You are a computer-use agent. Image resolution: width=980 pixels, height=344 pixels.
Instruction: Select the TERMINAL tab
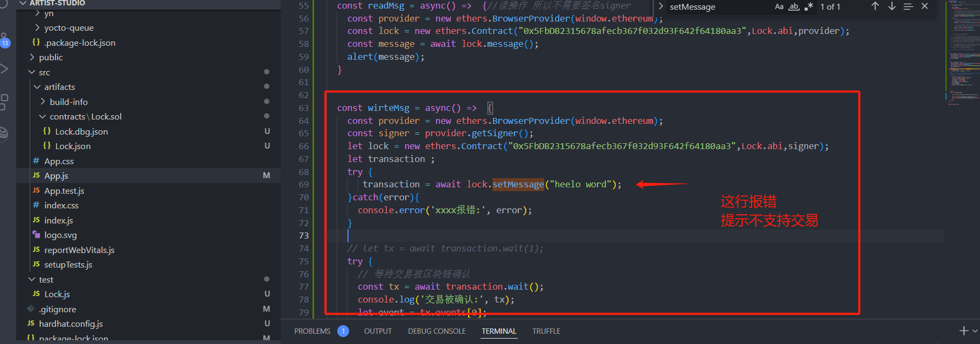(499, 331)
